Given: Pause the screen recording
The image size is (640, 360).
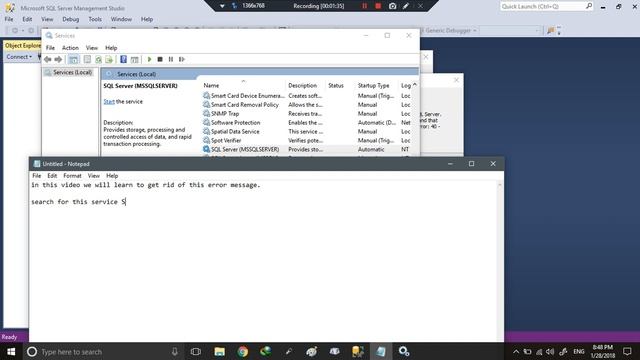Looking at the screenshot, I should point(364,6).
